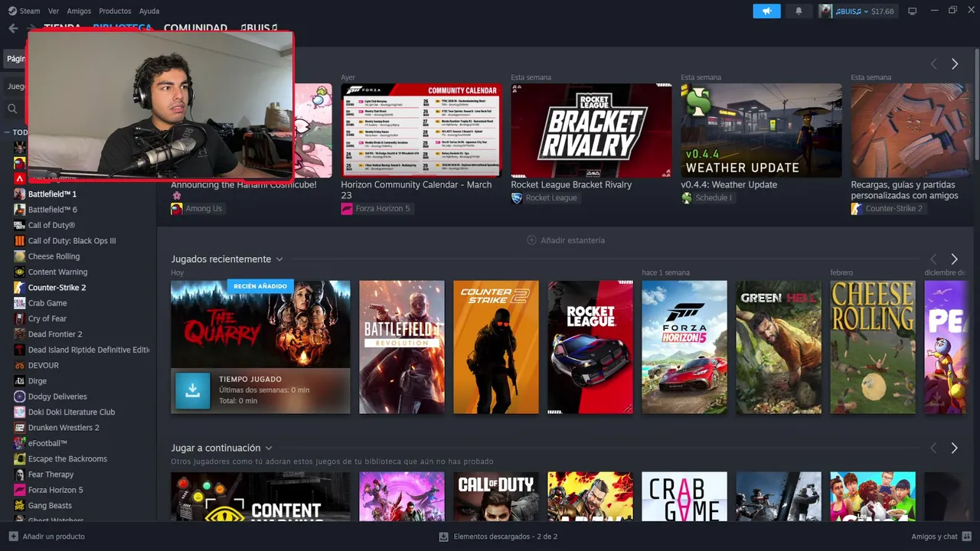Click the Cheese Rolling icon in the library list

[20, 256]
